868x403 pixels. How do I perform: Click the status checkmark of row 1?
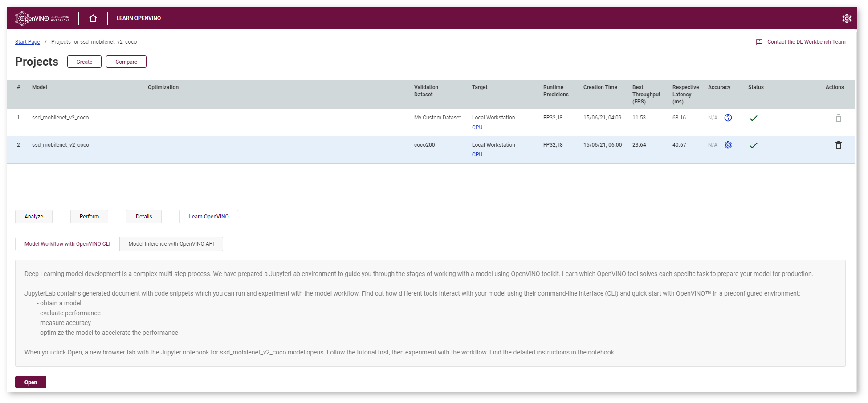(754, 118)
